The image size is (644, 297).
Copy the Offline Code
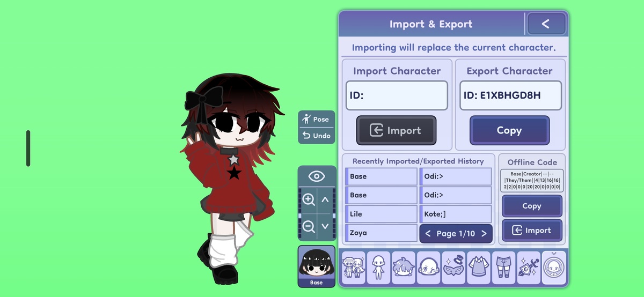tap(532, 206)
